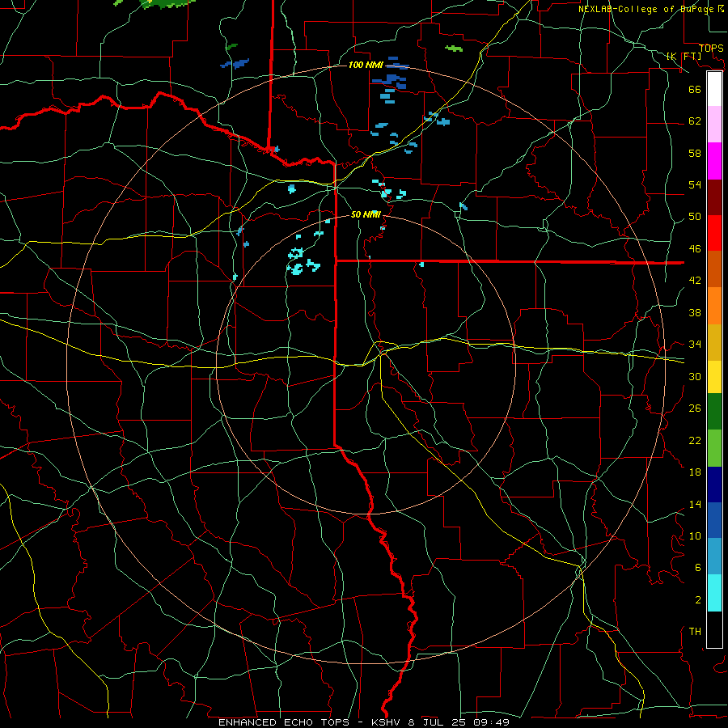
Task: Click the 100 NMI range ring label
Action: tap(365, 65)
